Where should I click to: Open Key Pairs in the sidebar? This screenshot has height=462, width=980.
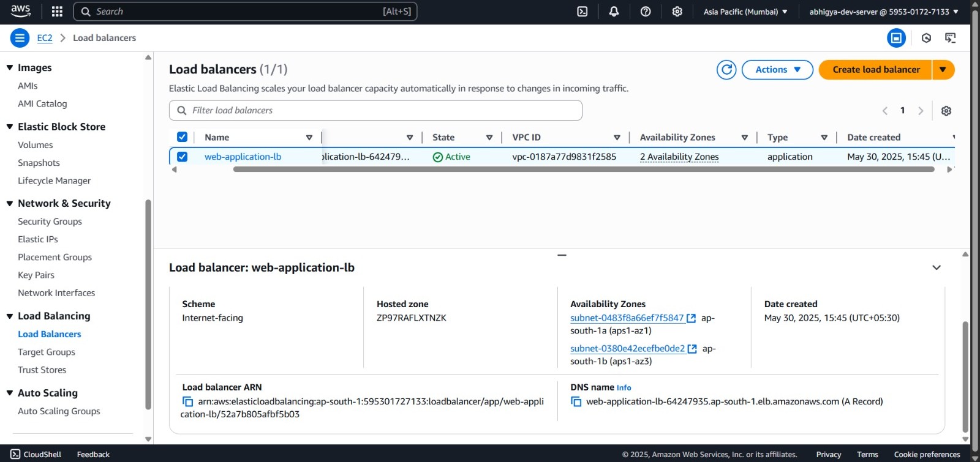(x=36, y=275)
